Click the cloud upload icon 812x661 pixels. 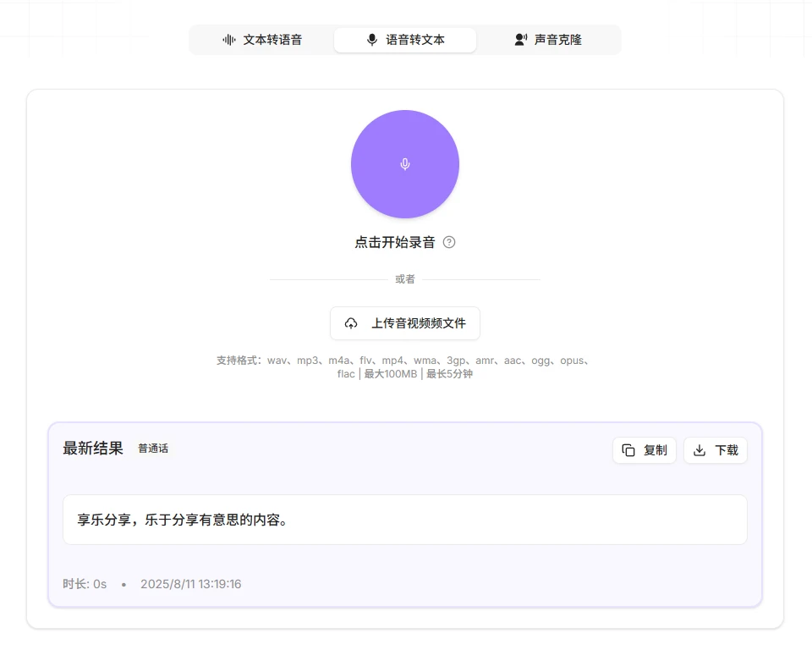pyautogui.click(x=351, y=323)
